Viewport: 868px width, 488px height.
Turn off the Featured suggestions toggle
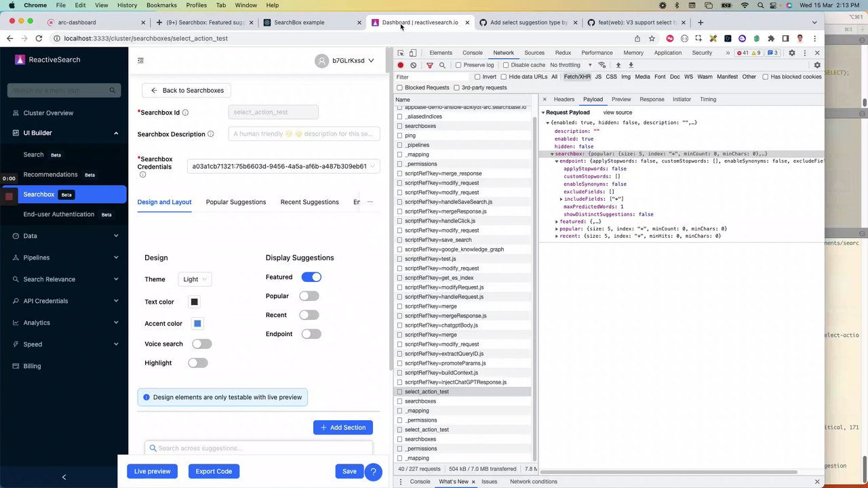[x=311, y=277]
